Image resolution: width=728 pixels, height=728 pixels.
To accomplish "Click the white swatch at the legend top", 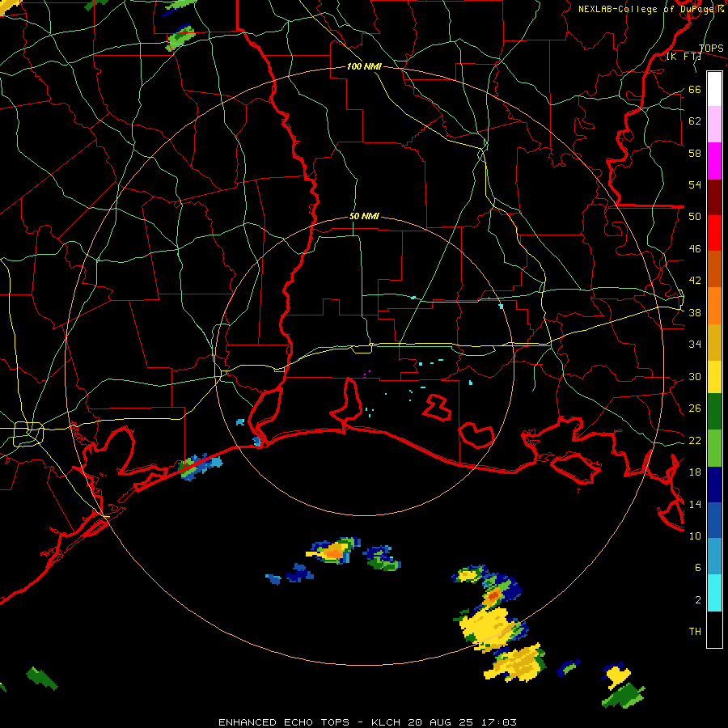I will coord(714,89).
